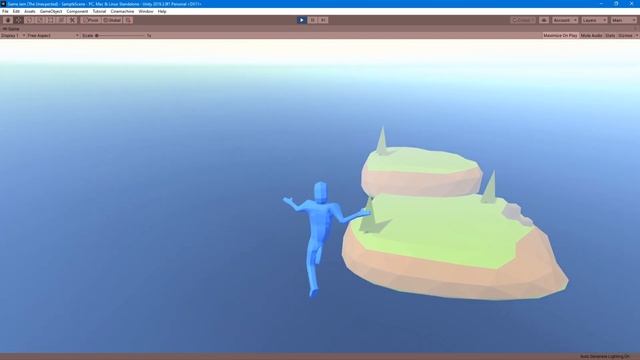Click the Unity icon in title bar

(x=3, y=4)
